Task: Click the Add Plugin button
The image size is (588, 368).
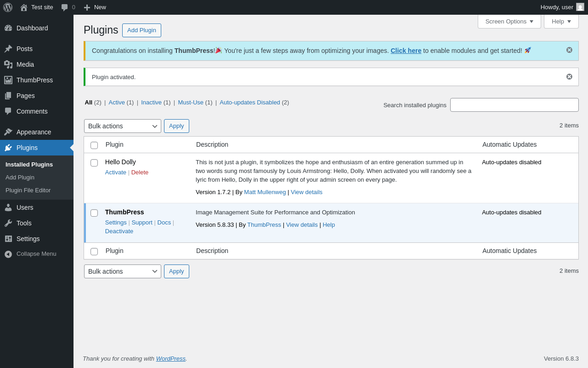Action: tap(141, 30)
